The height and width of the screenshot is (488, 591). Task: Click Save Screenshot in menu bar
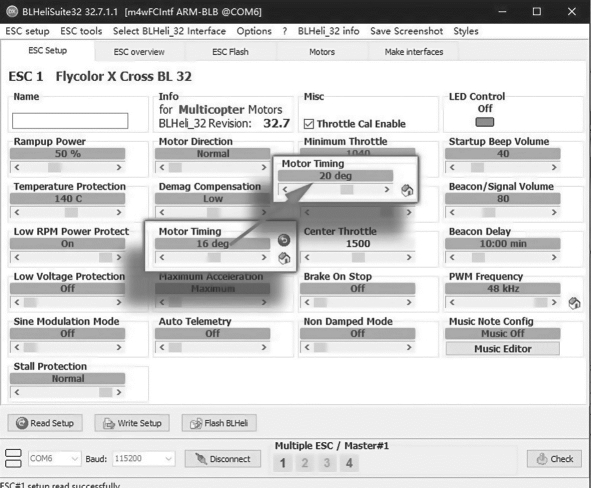click(406, 31)
